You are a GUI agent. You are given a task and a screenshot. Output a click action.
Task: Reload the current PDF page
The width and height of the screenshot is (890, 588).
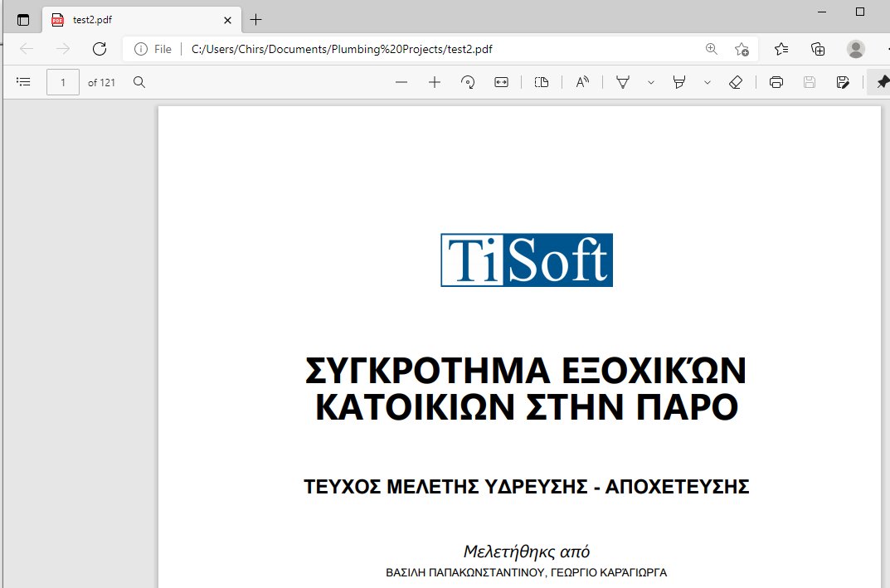click(x=100, y=49)
